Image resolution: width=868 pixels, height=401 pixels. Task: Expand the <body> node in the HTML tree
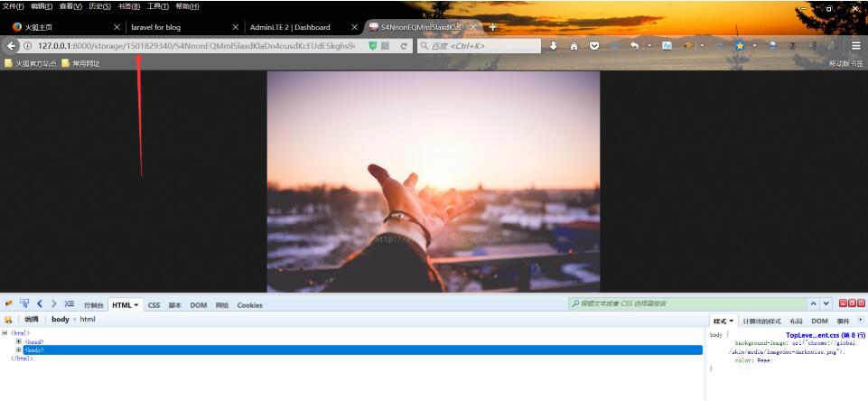tap(18, 350)
